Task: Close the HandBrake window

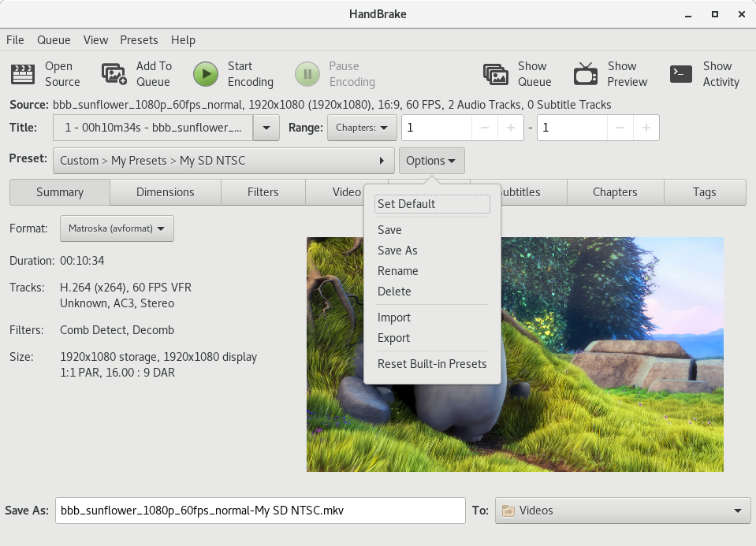Action: (x=742, y=14)
